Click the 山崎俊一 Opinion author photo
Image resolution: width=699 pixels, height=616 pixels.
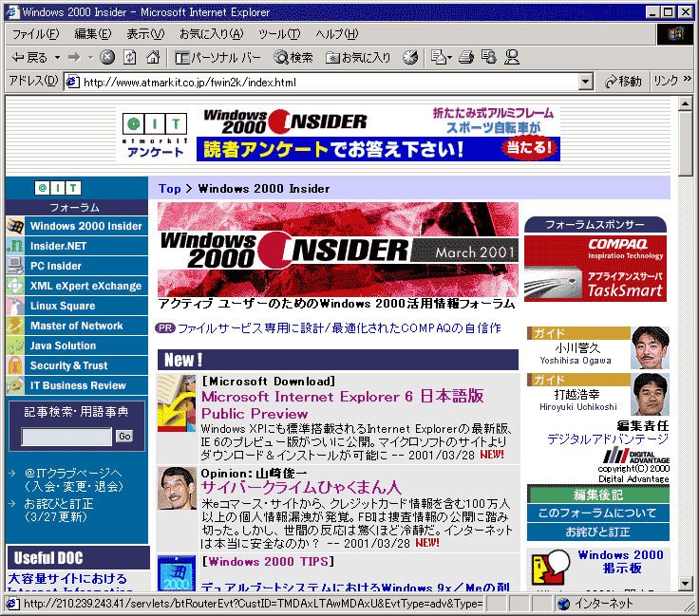point(177,488)
